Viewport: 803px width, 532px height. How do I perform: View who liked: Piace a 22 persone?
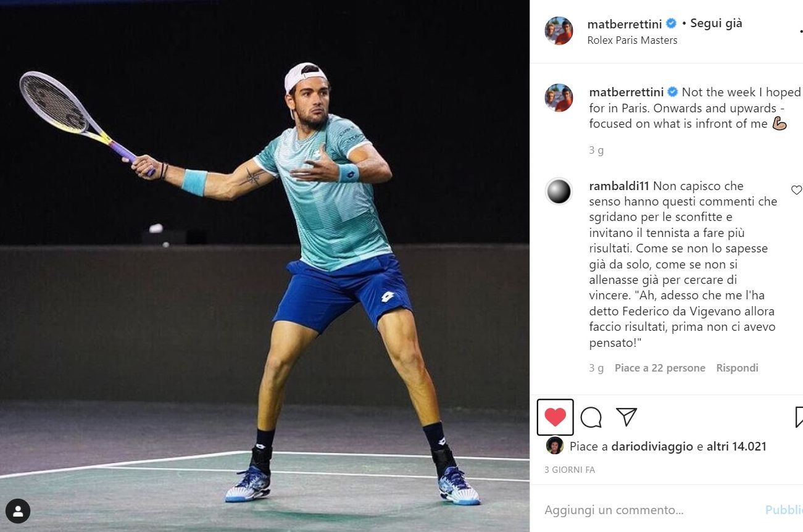(660, 368)
